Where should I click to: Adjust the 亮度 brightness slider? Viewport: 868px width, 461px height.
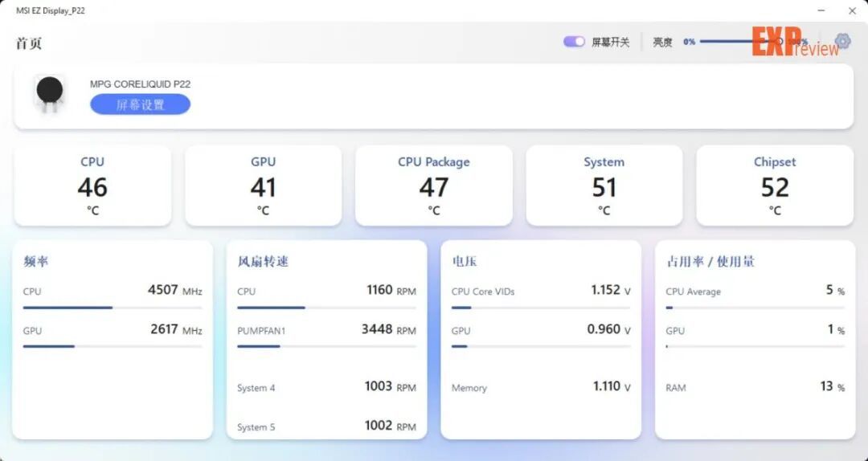point(742,42)
